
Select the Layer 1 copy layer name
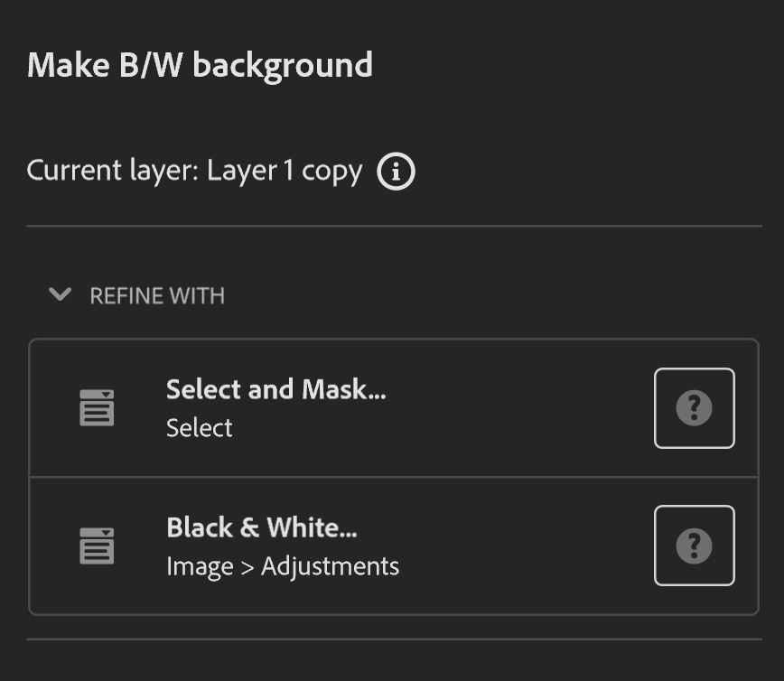(x=285, y=172)
